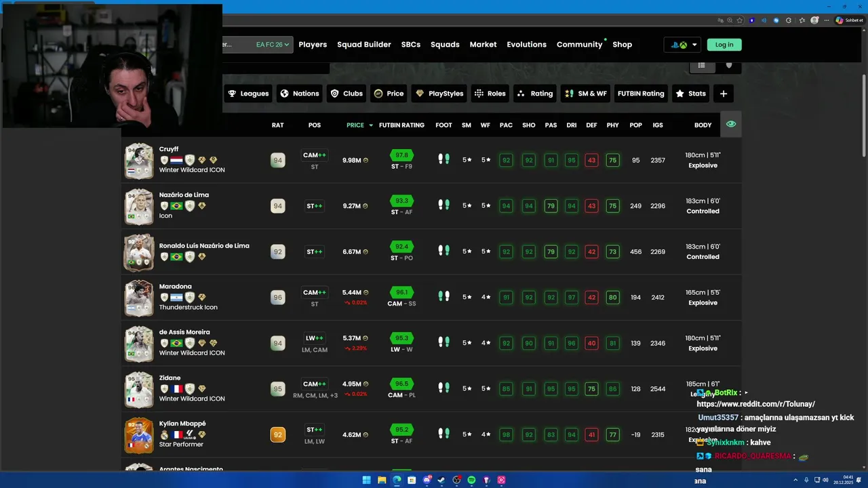The height and width of the screenshot is (488, 868).
Task: Open Spotify from taskbar
Action: 471,480
